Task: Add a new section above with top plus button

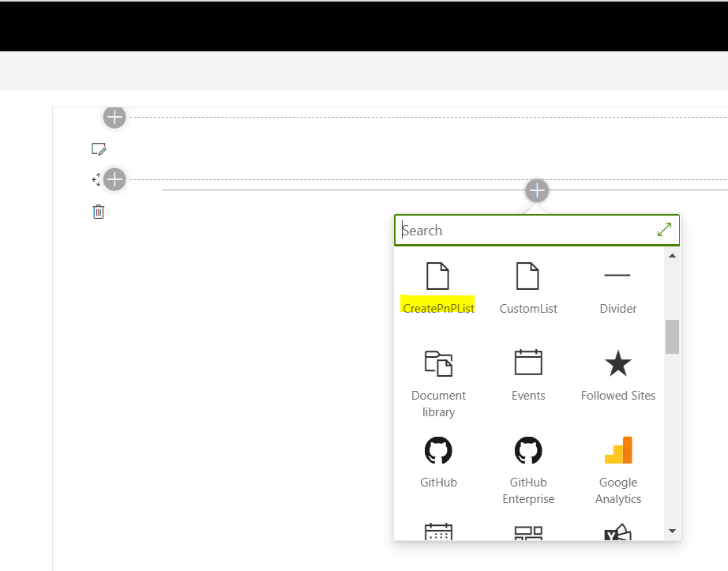Action: [x=114, y=117]
